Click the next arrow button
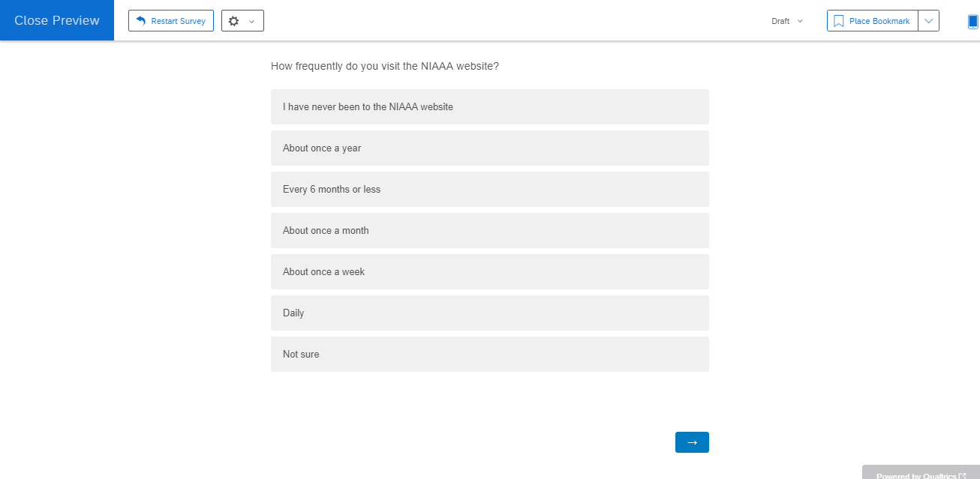 click(x=692, y=442)
